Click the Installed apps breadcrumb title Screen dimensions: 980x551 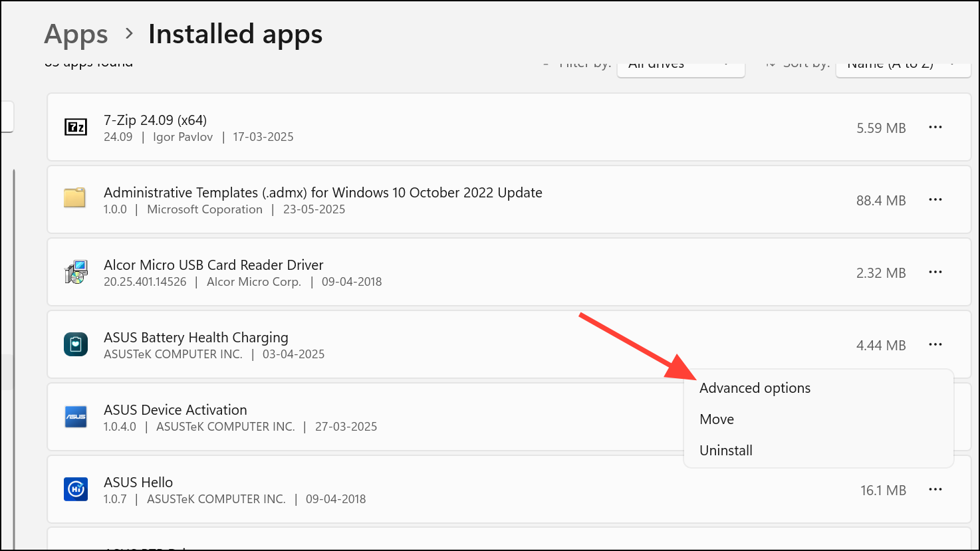pos(235,35)
